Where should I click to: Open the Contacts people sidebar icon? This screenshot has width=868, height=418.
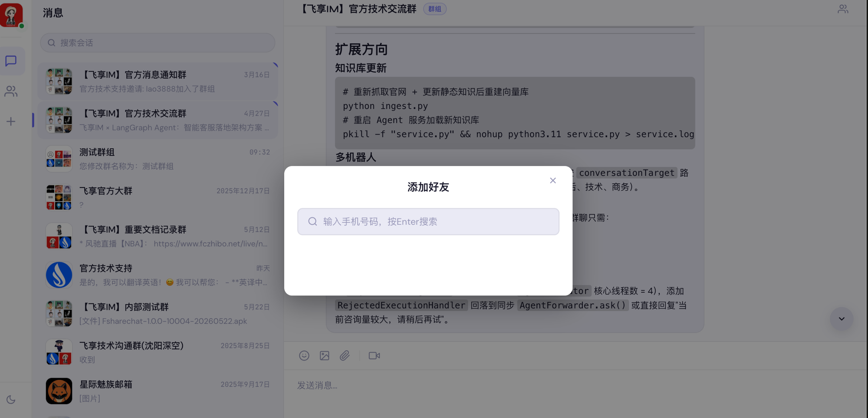click(11, 91)
